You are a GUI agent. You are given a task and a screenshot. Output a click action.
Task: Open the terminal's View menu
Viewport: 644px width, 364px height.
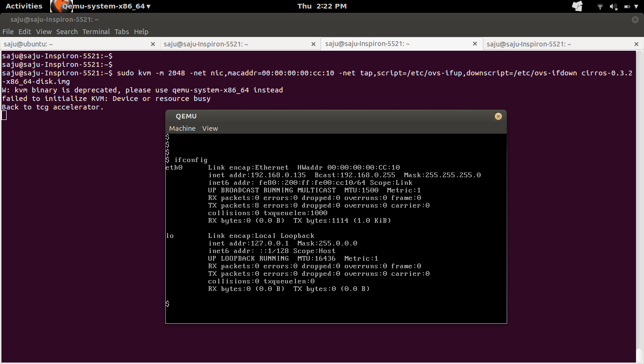tap(44, 32)
